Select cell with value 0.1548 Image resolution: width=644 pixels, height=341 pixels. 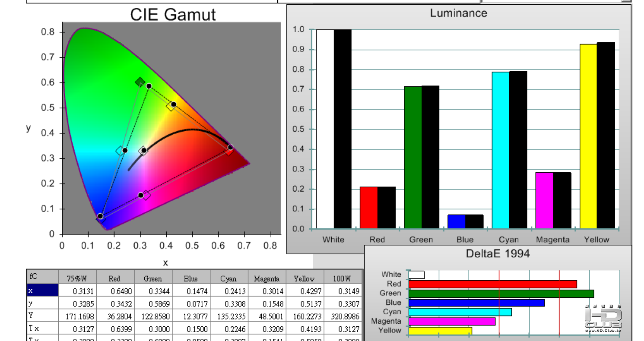[267, 303]
